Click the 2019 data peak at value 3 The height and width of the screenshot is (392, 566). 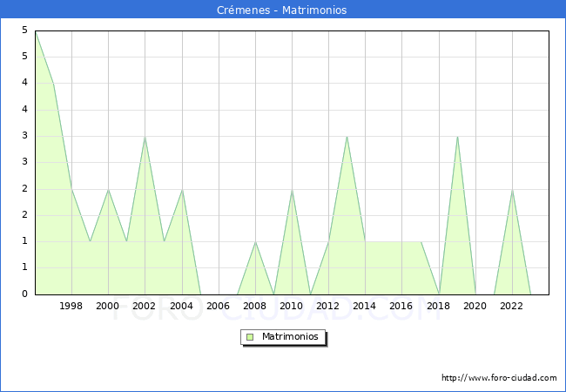click(x=457, y=137)
